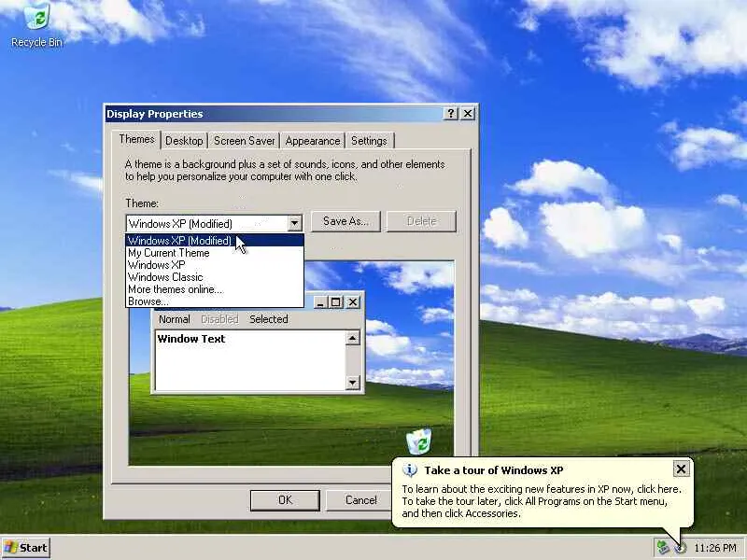Click the info icon in tour balloon

coord(410,470)
